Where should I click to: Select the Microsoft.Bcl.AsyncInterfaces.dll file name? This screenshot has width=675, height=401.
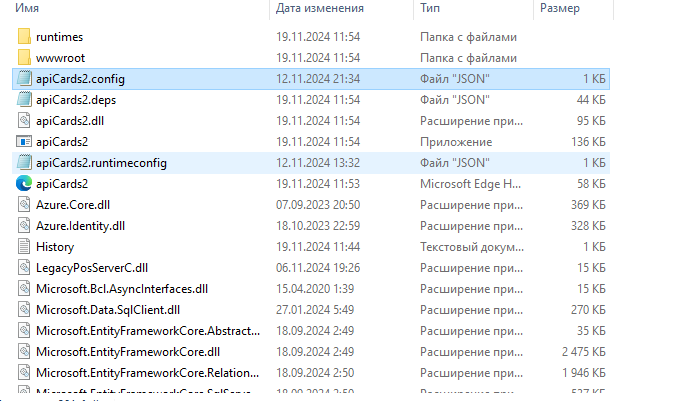[x=122, y=289]
